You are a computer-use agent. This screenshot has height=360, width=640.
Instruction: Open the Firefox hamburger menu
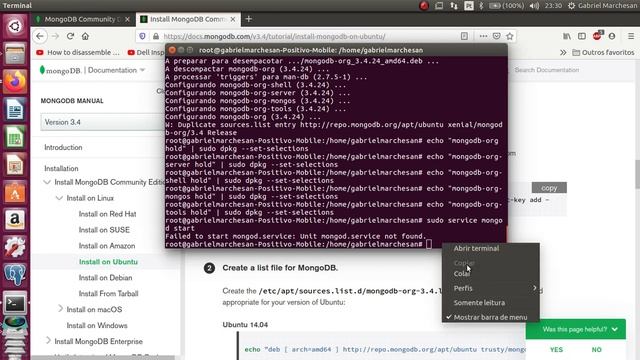tap(631, 36)
